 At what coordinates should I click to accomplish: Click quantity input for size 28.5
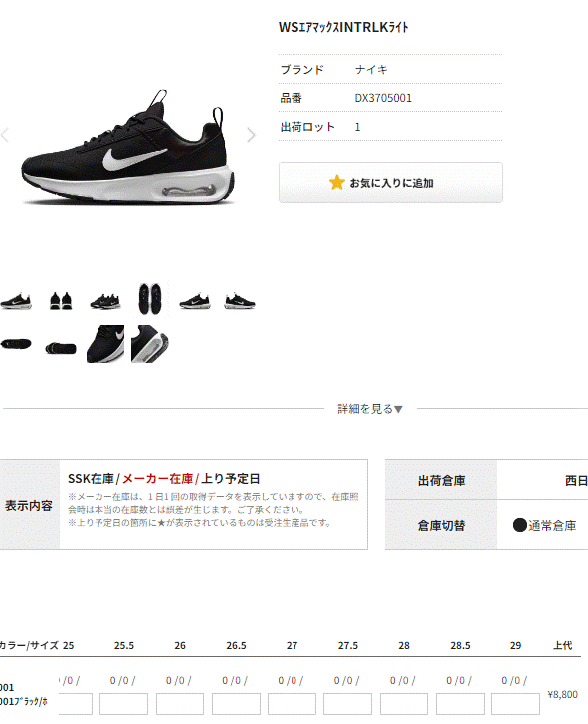click(460, 704)
